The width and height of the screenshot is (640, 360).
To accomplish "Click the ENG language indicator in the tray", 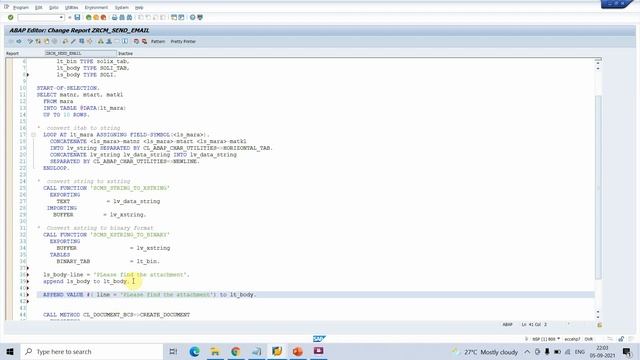I will tap(580, 352).
